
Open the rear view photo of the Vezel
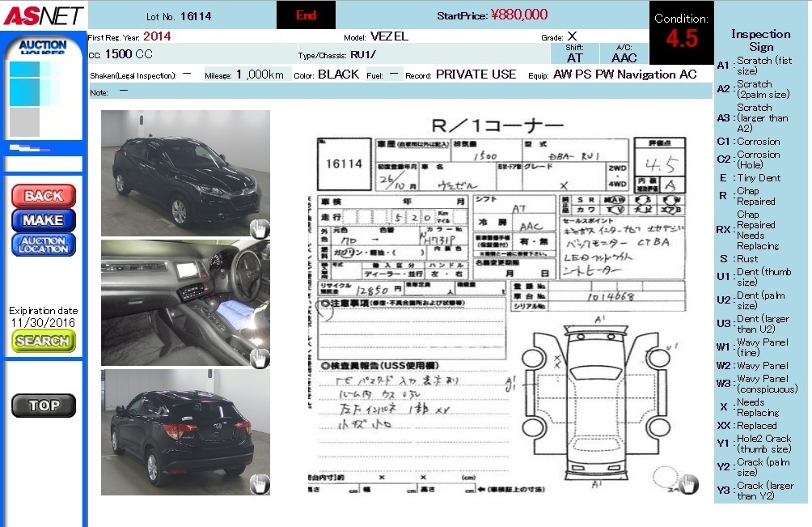185,431
